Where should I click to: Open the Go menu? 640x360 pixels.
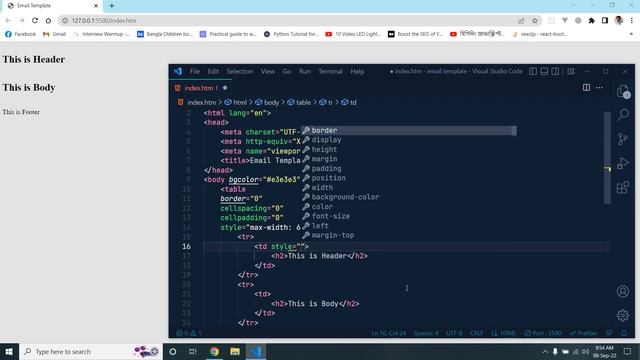pyautogui.click(x=287, y=71)
